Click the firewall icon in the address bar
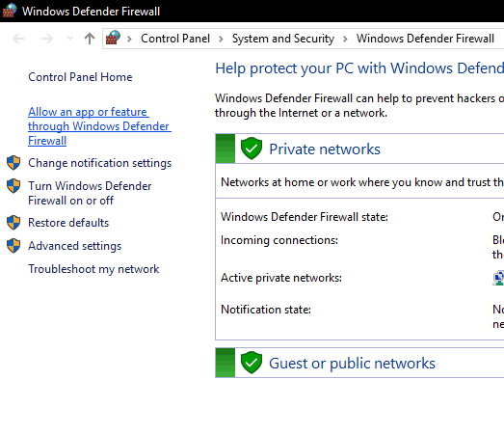Screen dimensions: 504x434 (x=113, y=38)
